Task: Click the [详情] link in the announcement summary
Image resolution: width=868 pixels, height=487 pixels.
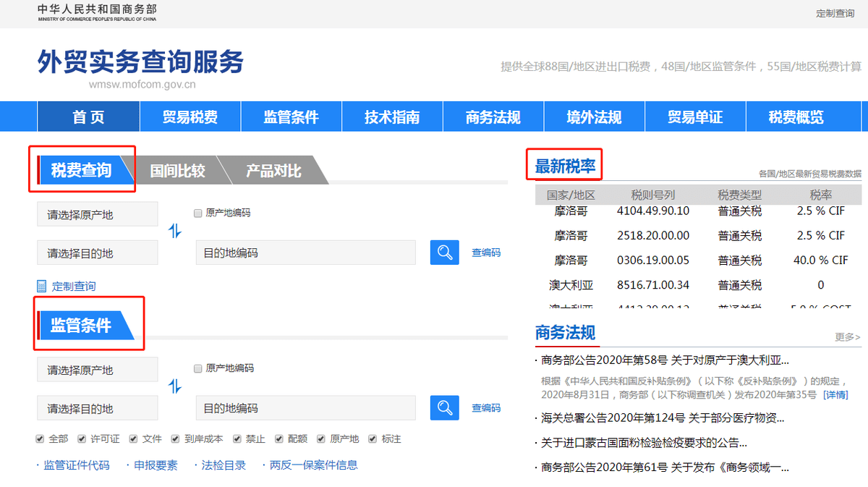Action: pos(835,394)
